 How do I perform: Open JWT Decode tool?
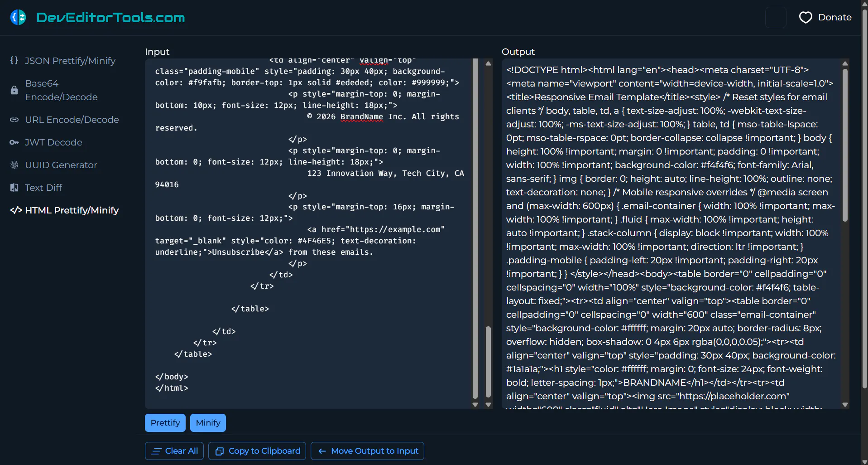coord(53,142)
